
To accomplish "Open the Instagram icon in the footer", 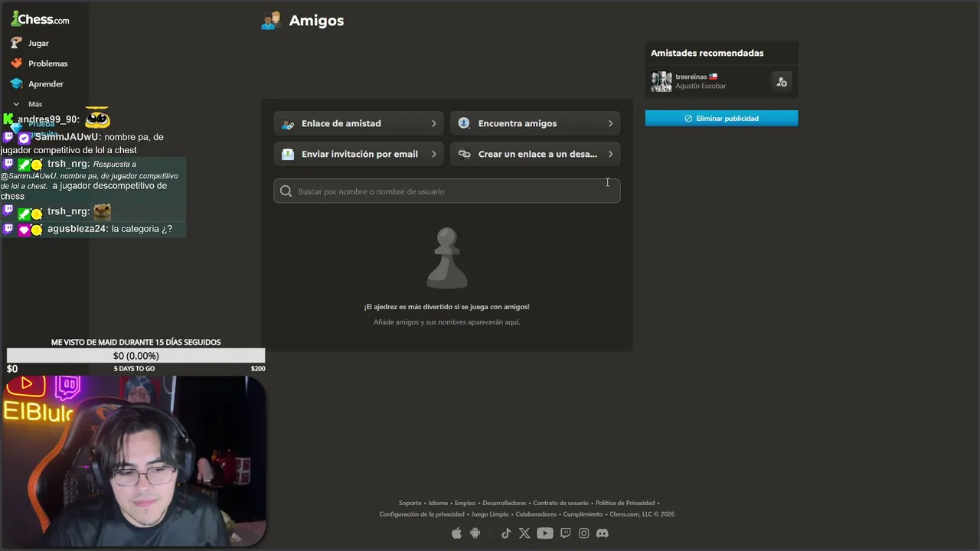I will 584,533.
